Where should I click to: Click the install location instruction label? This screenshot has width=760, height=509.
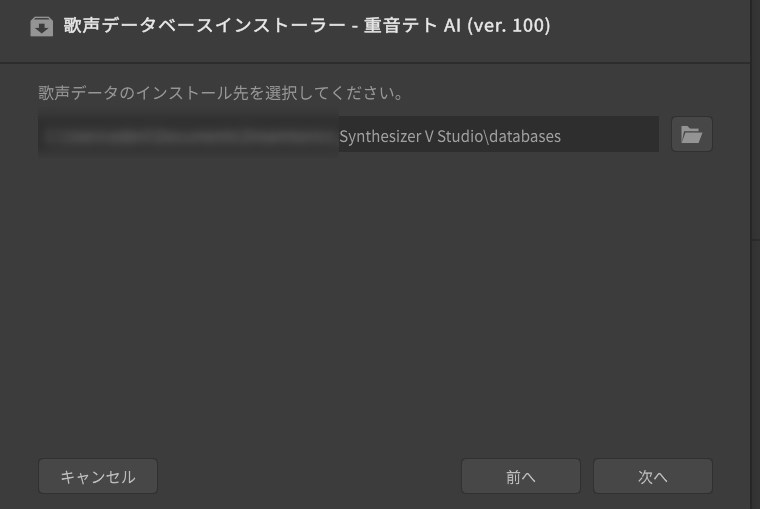coord(220,94)
